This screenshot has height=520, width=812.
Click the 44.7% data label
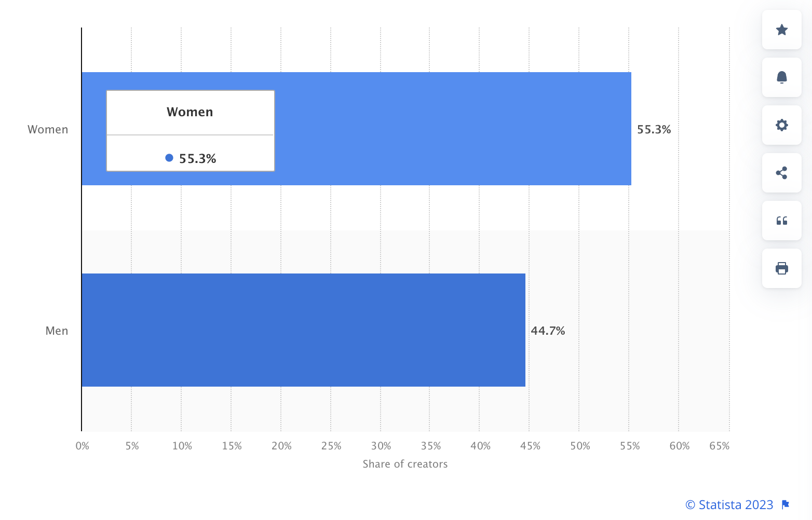pyautogui.click(x=548, y=331)
